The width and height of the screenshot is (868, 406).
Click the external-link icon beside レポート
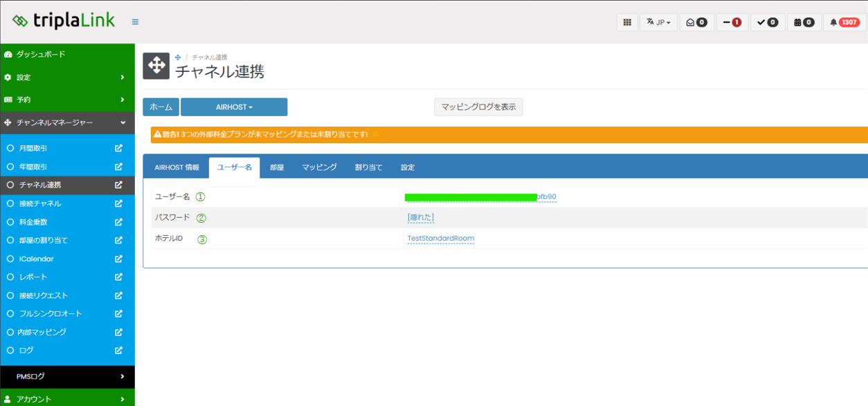point(119,277)
